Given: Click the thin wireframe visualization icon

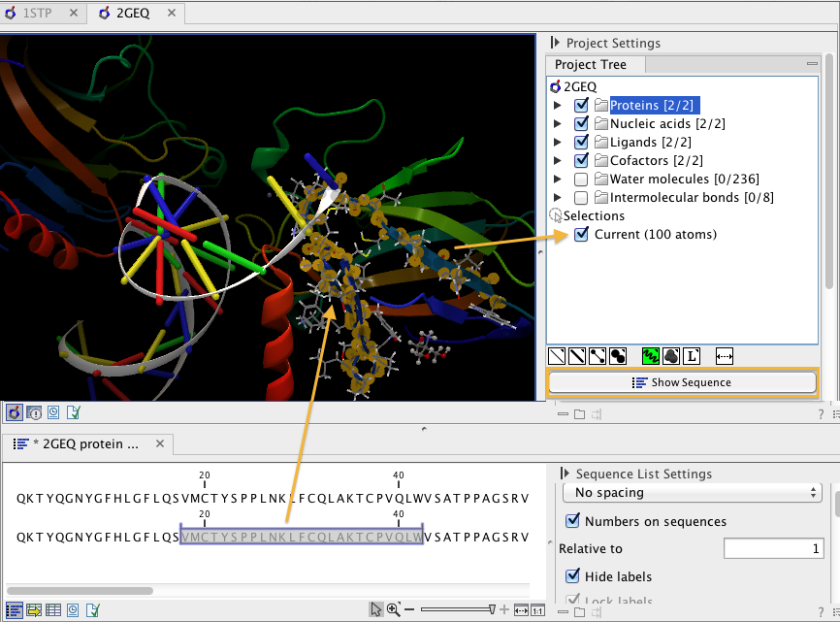Looking at the screenshot, I should (557, 356).
